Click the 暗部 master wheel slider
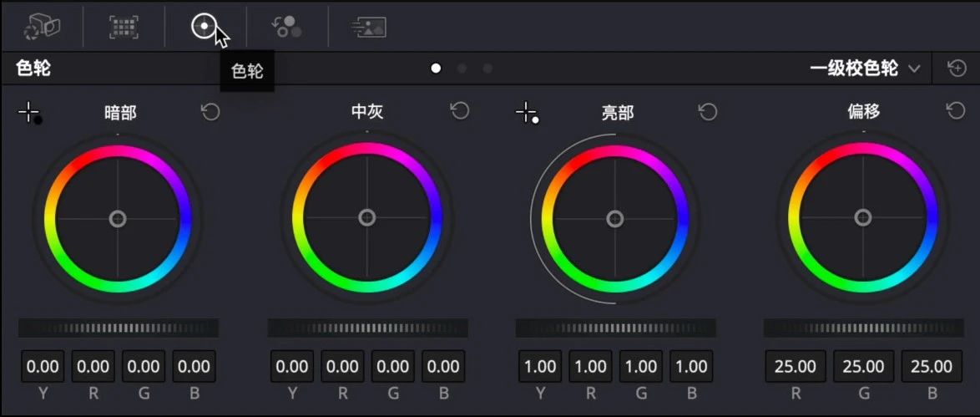 tap(118, 328)
